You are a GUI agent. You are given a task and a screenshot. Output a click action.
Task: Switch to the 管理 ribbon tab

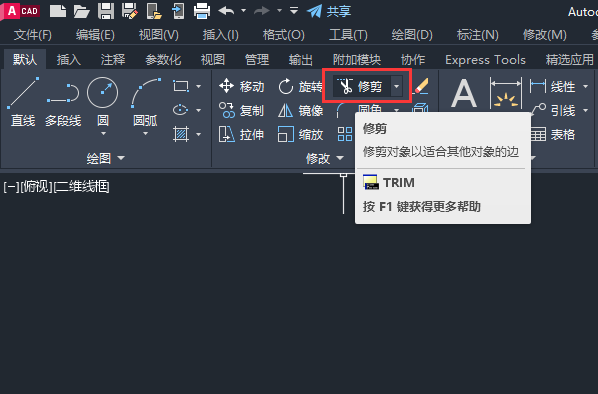pos(257,60)
